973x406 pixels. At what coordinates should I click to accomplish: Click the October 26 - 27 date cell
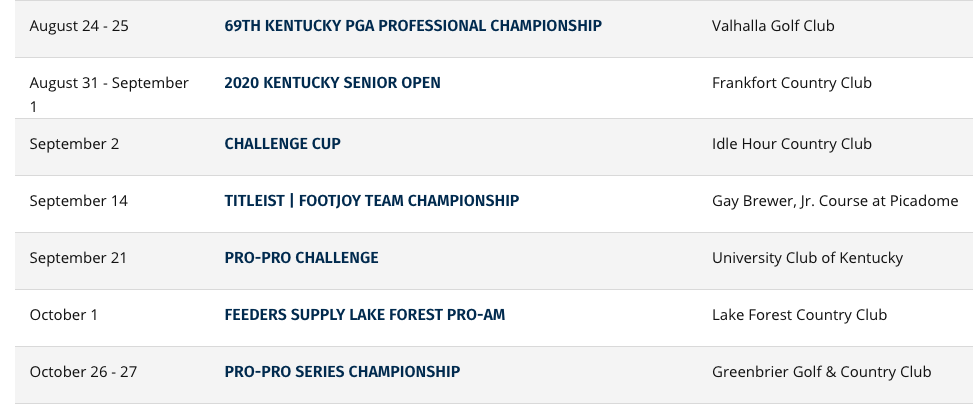(83, 372)
